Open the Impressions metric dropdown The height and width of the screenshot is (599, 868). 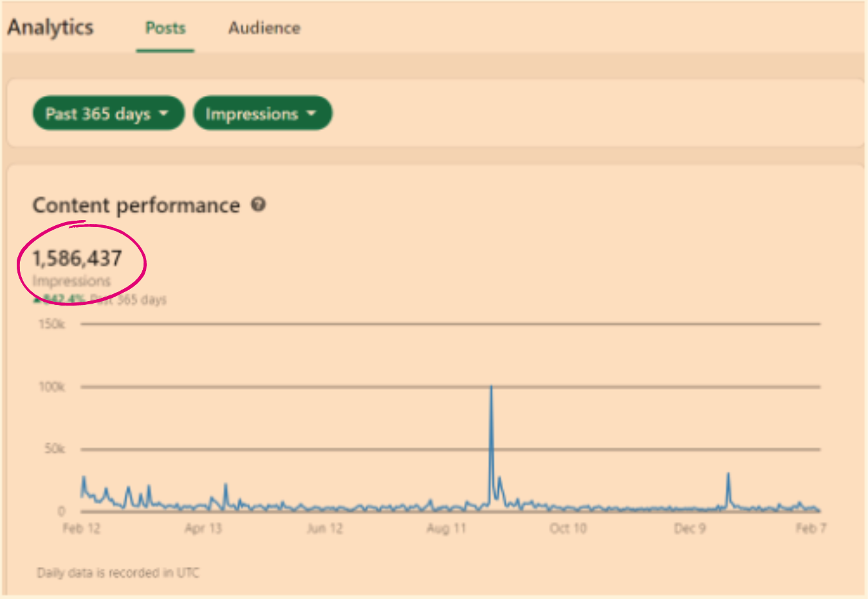click(262, 114)
